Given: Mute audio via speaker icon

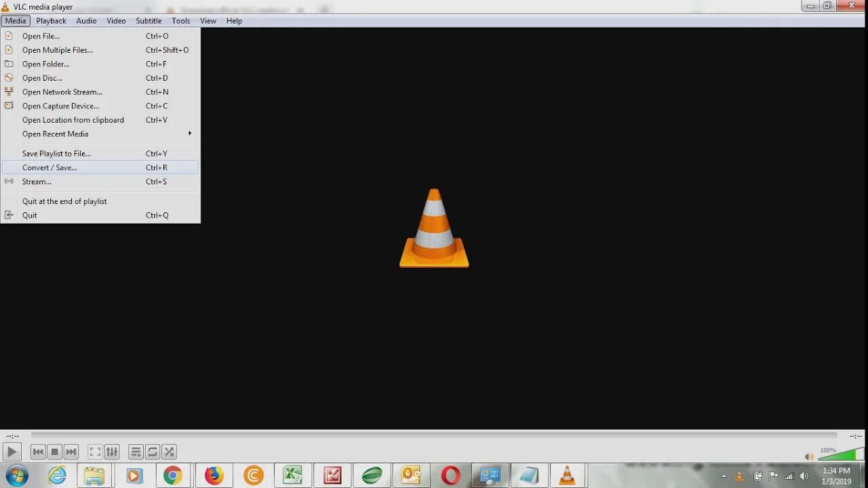Looking at the screenshot, I should 808,456.
